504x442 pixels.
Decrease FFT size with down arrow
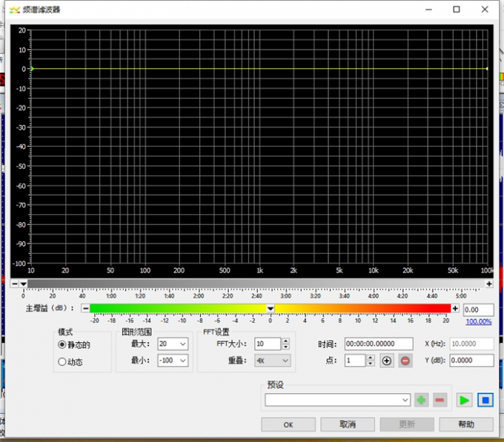click(x=285, y=347)
